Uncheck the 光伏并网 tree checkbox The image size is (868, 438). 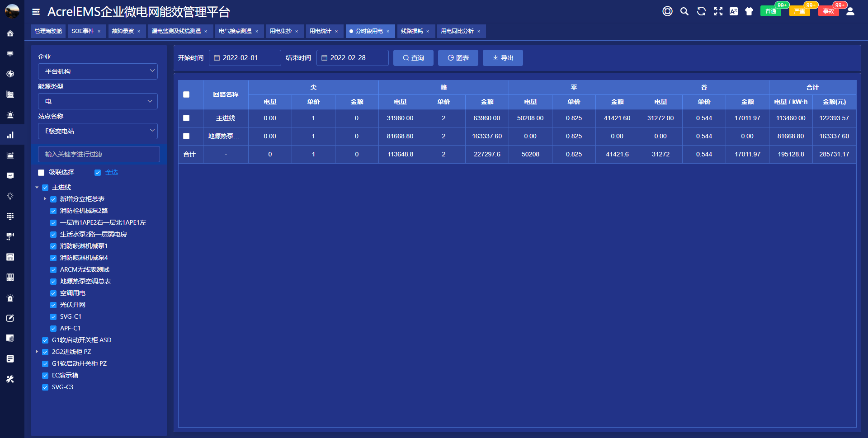pos(53,305)
